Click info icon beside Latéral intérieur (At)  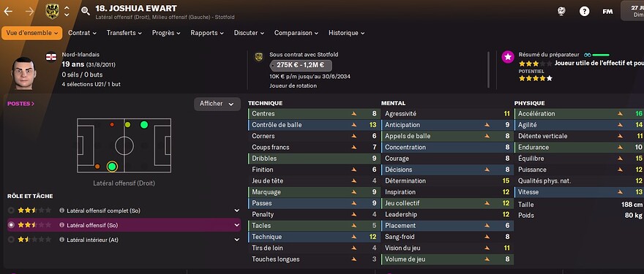tap(61, 240)
